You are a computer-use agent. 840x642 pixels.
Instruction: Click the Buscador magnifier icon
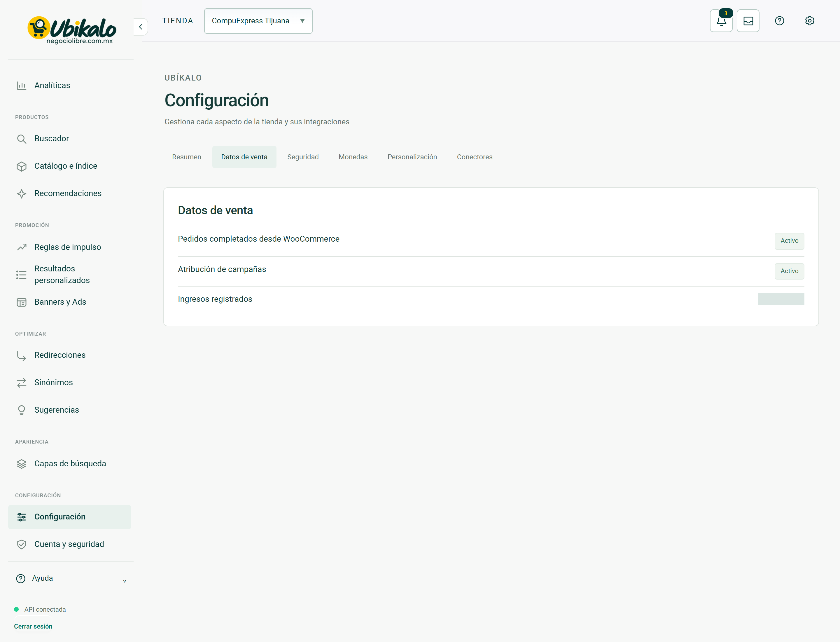[21, 139]
